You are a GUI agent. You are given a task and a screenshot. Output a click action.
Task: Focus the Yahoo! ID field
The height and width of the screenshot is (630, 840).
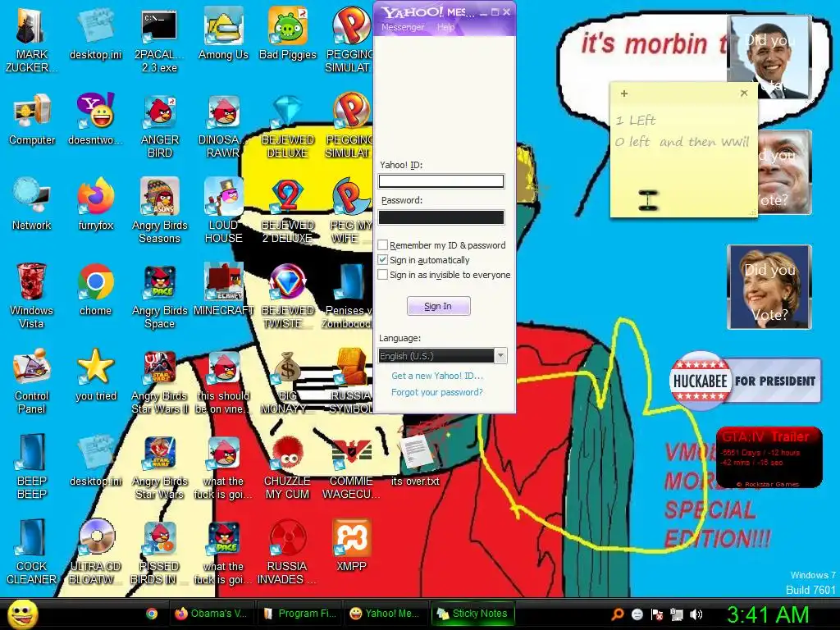tap(441, 181)
